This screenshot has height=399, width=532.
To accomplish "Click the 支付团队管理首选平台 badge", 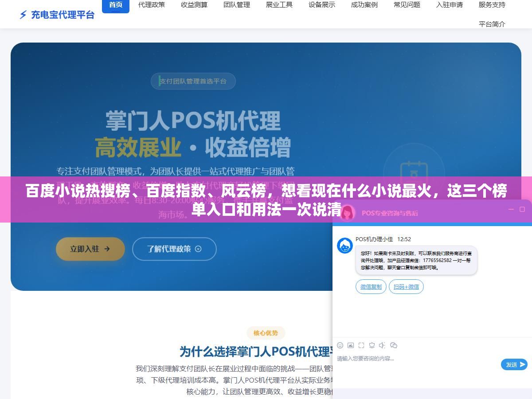I will pos(193,81).
